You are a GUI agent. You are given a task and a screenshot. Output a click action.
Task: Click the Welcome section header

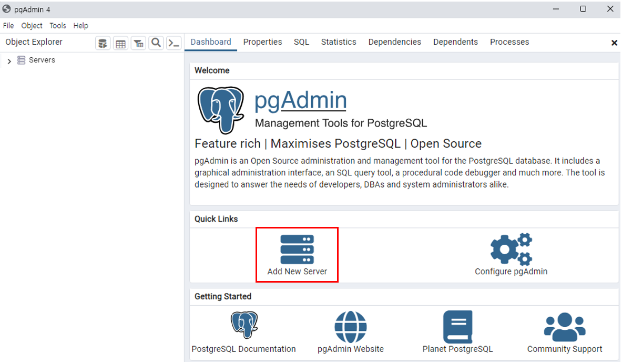[x=212, y=70]
